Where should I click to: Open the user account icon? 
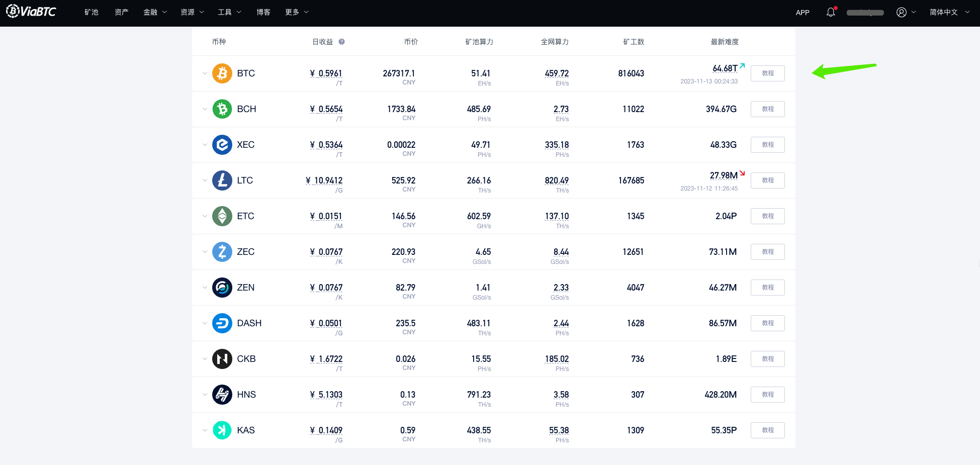(902, 12)
